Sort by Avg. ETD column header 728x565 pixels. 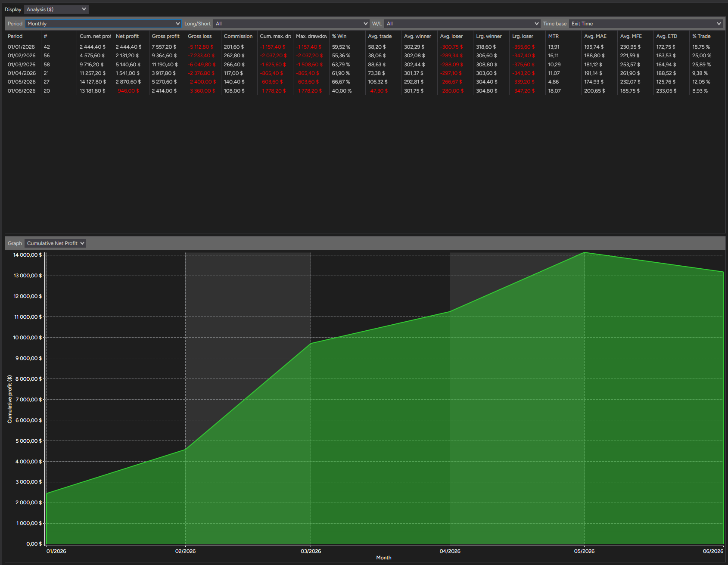(x=672, y=36)
